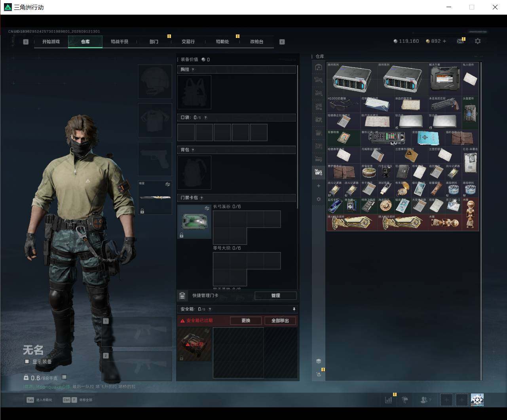Click the stash stack/layers icon
Image resolution: width=507 pixels, height=420 pixels.
point(319,361)
